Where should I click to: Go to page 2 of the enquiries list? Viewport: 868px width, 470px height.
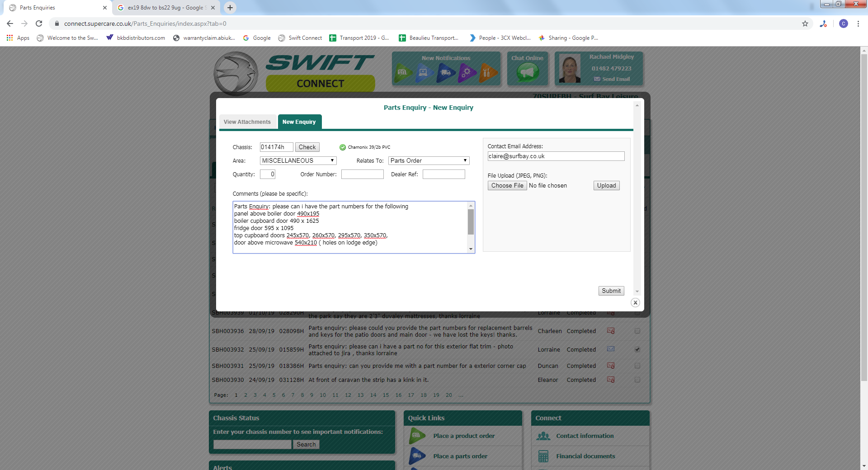coord(245,395)
